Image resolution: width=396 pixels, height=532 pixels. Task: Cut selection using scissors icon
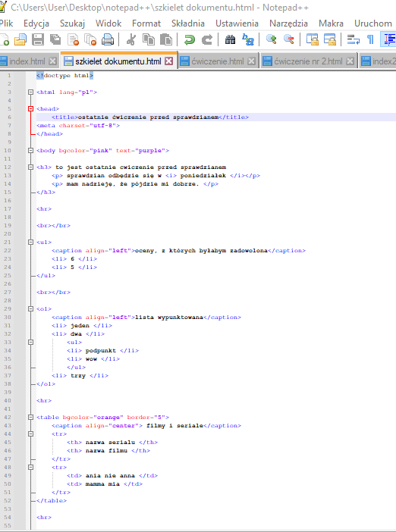[x=130, y=39]
